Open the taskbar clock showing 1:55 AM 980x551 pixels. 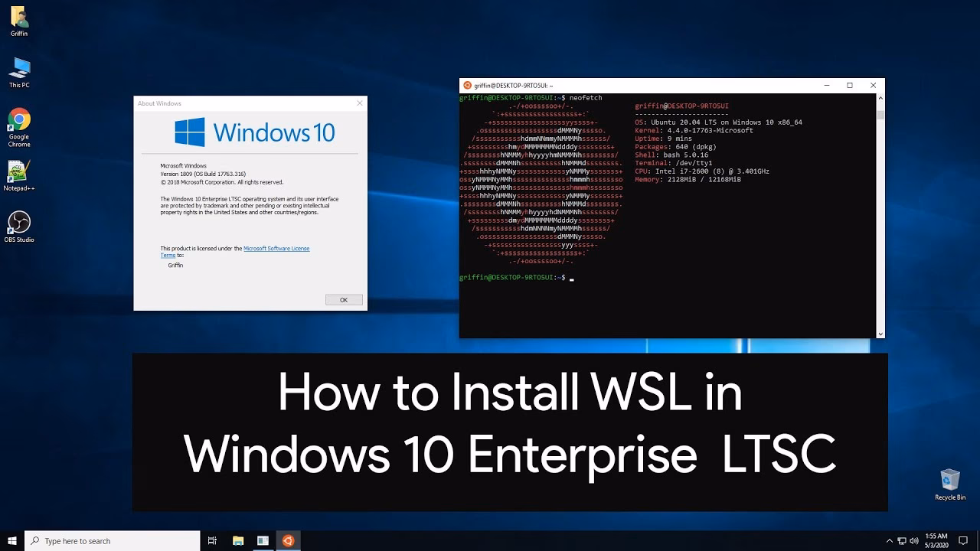point(936,541)
